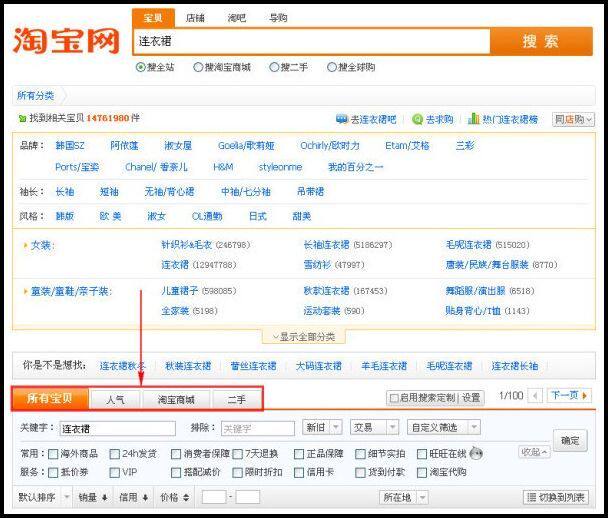Screen dimensions: 608x518
Task: Select the 搜全球购 radio option
Action: [332, 67]
